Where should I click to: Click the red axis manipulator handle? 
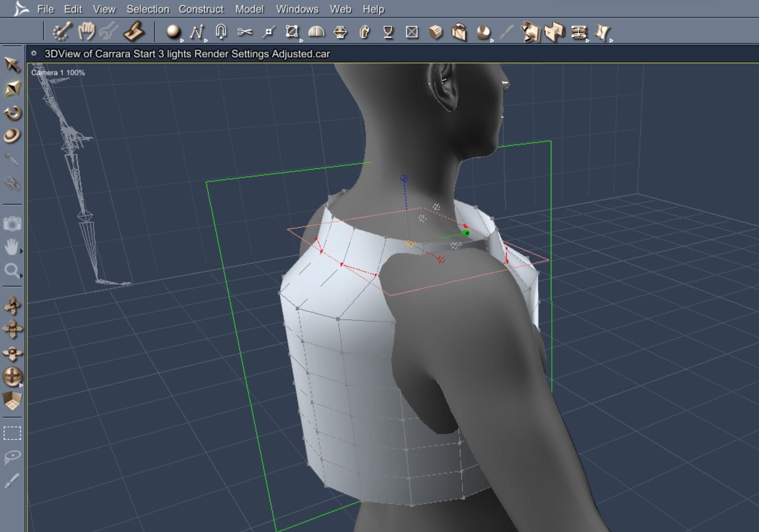coord(441,259)
